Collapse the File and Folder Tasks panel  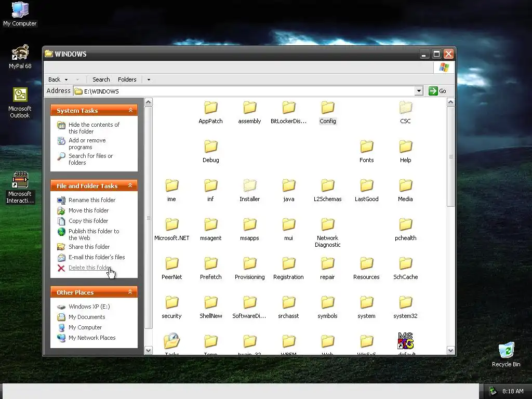(130, 185)
